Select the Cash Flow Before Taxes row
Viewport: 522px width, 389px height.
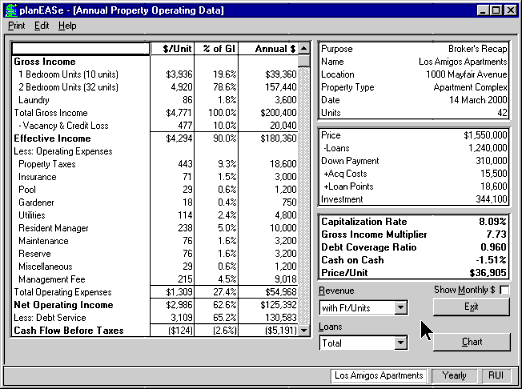click(155, 330)
